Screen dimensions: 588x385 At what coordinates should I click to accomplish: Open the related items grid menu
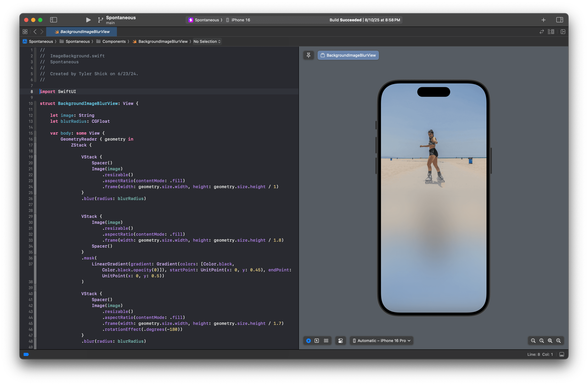tap(25, 32)
